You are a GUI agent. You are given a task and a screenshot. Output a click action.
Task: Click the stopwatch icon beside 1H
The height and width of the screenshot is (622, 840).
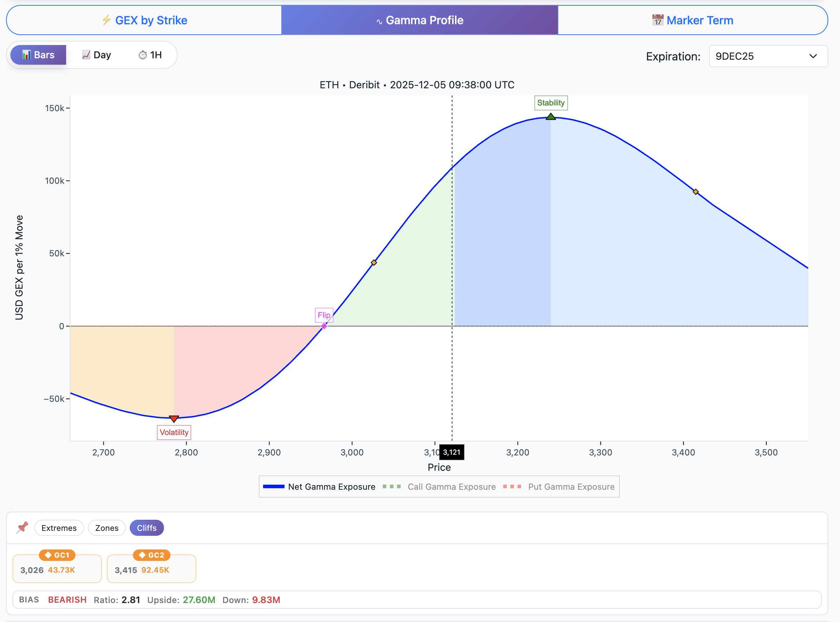tap(143, 55)
